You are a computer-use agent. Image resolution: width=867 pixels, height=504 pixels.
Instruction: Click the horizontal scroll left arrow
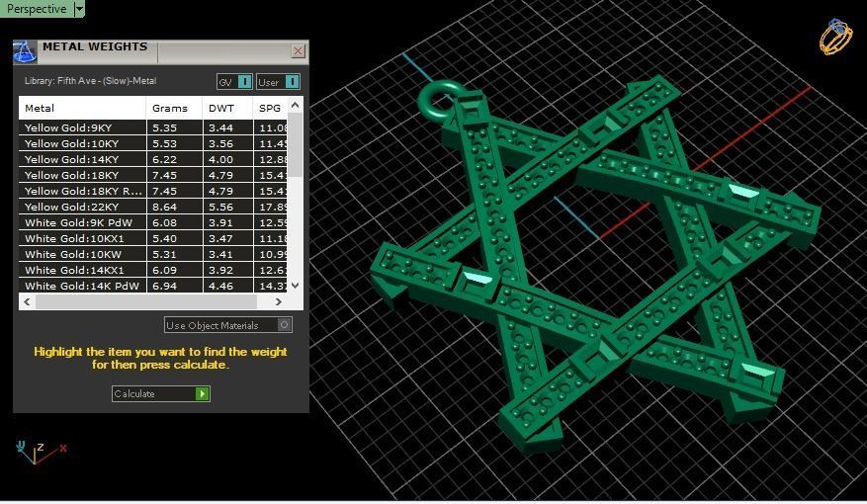(27, 301)
